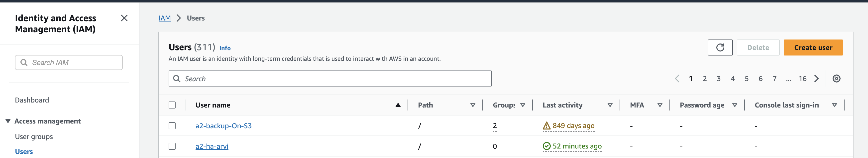
Task: Click the previous page arrow
Action: [x=677, y=79]
